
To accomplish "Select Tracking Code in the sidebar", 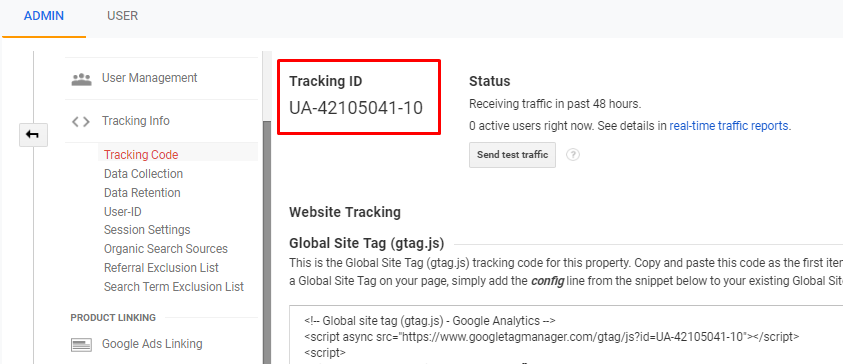I will pos(141,155).
